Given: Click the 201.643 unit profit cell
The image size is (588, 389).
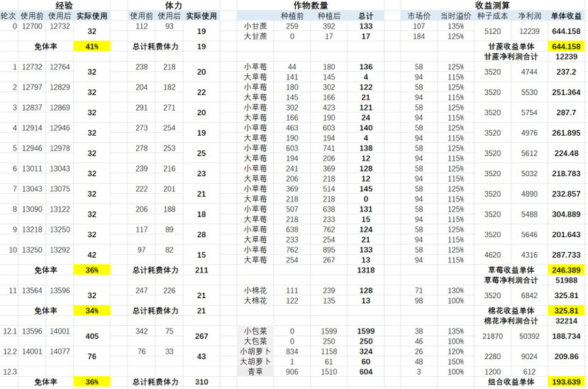Looking at the screenshot, I should point(566,234).
